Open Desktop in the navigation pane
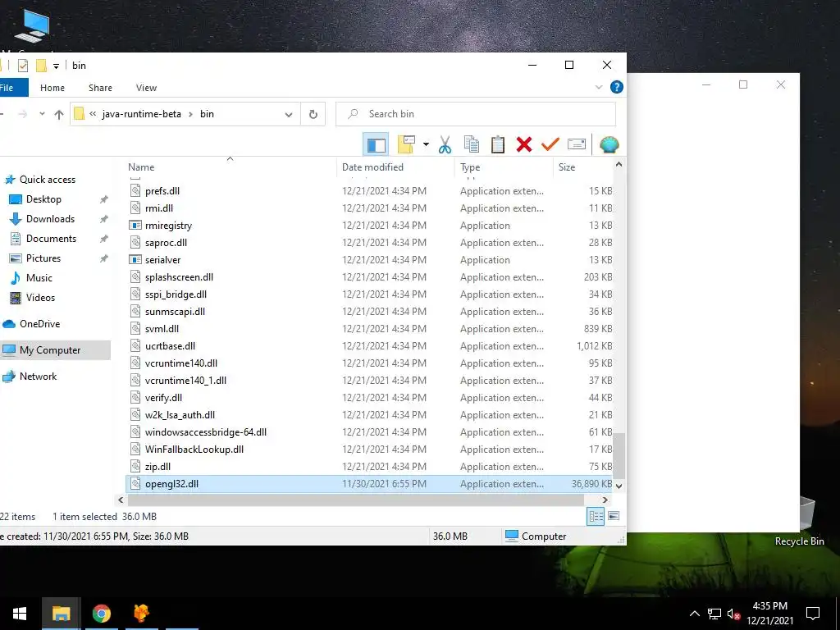Screen dimensions: 840x630 point(43,199)
